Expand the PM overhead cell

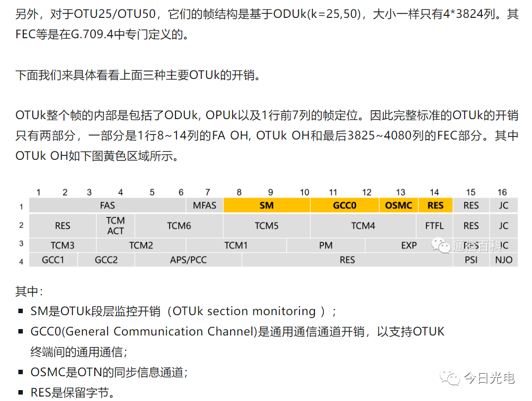tap(326, 245)
